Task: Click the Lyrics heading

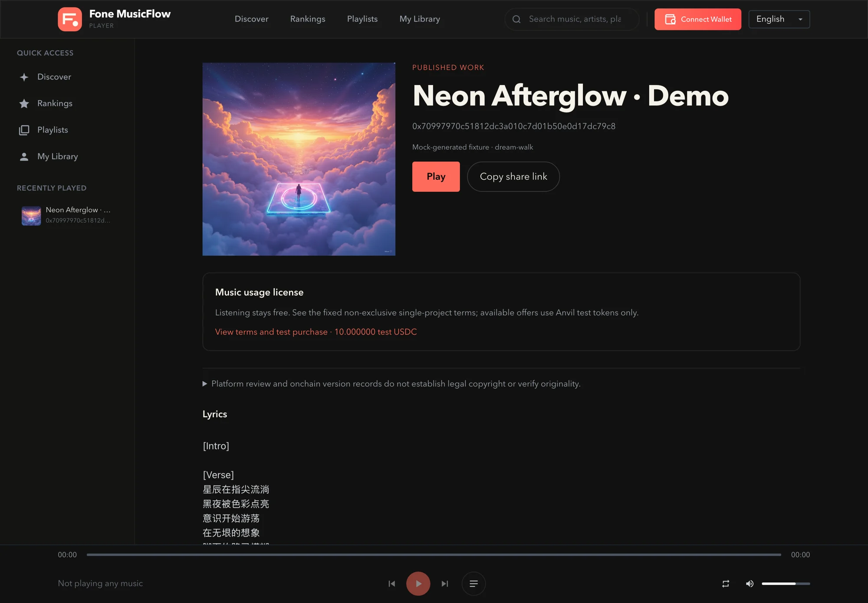Action: click(215, 414)
